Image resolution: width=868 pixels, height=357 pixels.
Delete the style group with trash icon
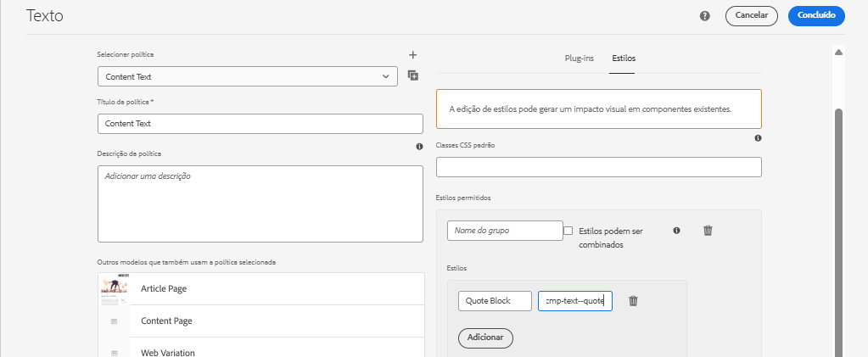[708, 231]
